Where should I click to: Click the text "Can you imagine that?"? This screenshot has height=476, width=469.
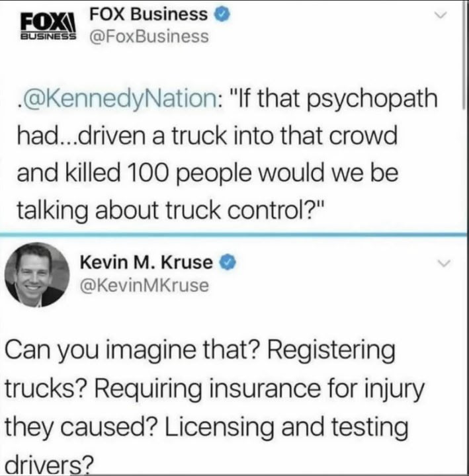(x=131, y=350)
